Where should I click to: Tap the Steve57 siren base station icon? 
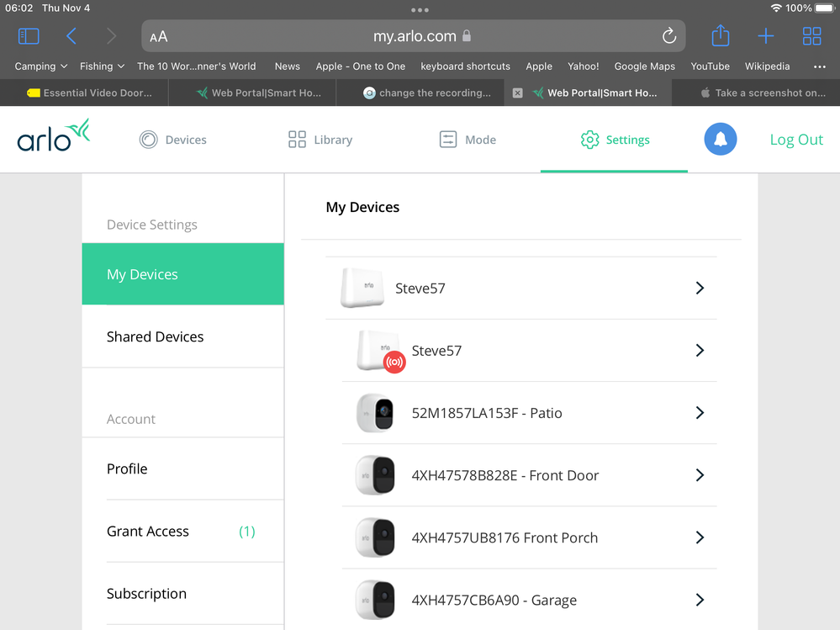tap(380, 351)
